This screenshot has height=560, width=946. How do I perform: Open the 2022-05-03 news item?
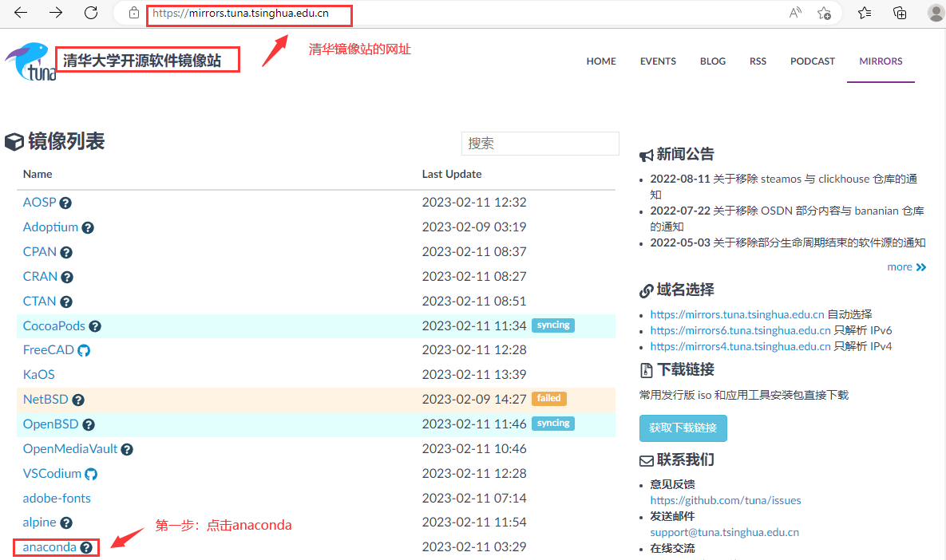tap(787, 243)
